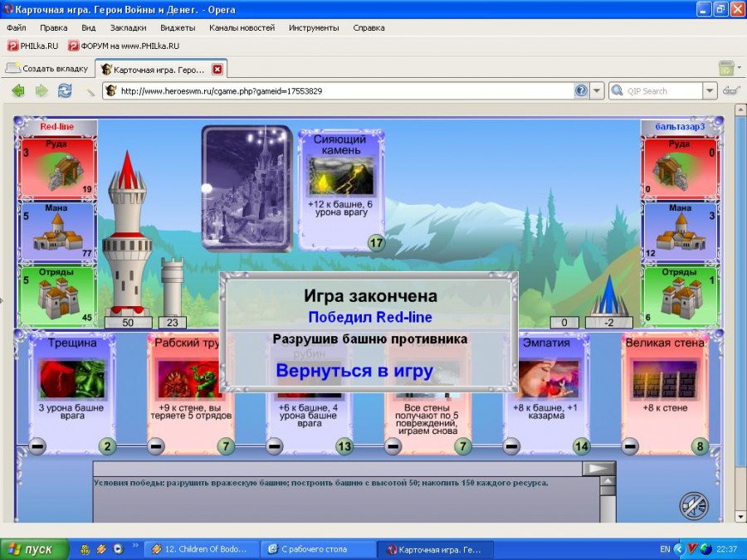
Task: Open the Вид menu
Action: pyautogui.click(x=88, y=27)
